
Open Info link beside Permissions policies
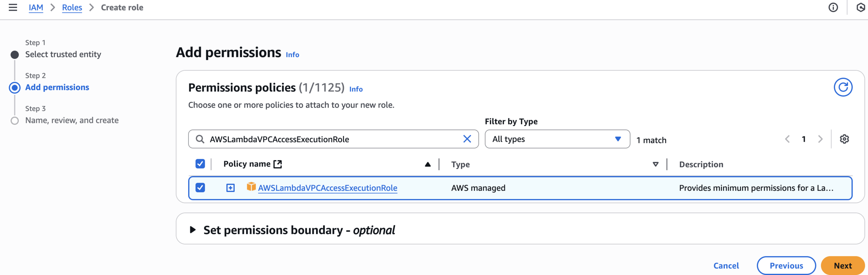[x=356, y=89]
